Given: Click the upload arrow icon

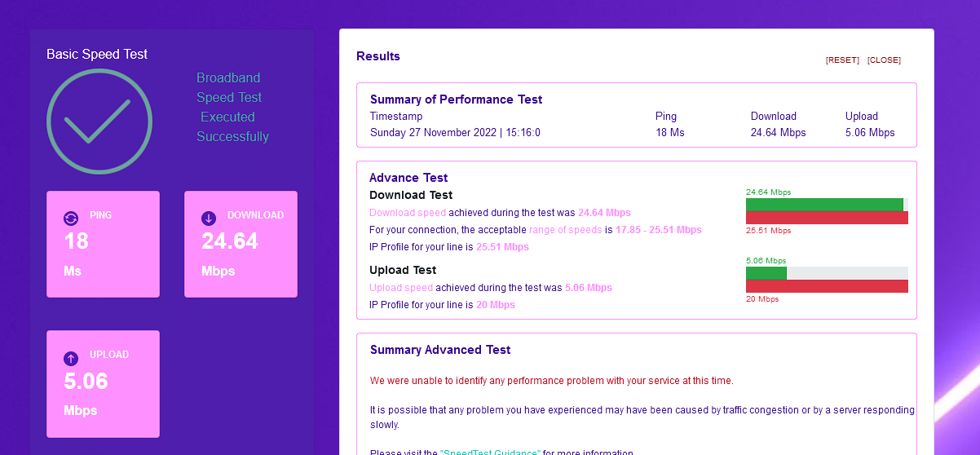Looking at the screenshot, I should pyautogui.click(x=71, y=358).
